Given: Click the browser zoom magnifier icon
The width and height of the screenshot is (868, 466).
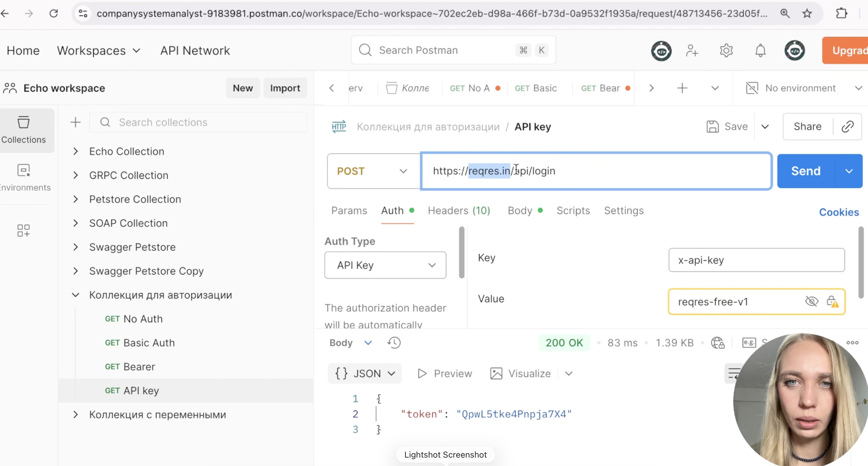Looking at the screenshot, I should coord(785,13).
